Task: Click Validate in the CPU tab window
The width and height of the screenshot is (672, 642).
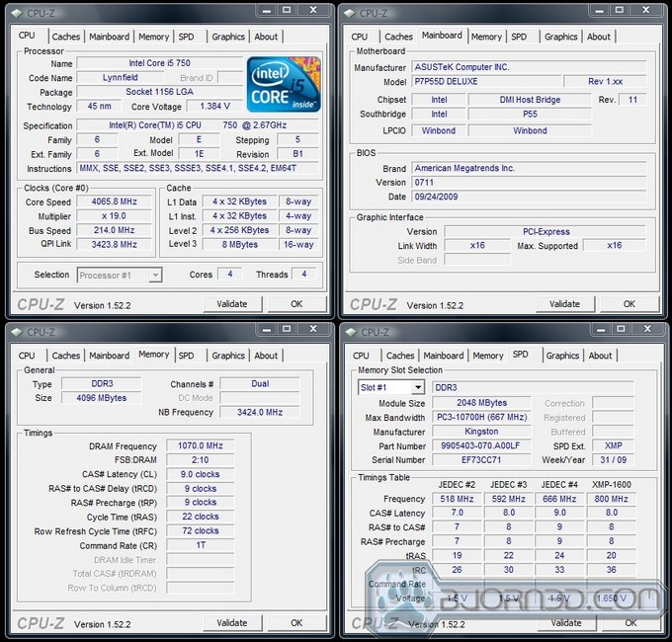Action: (x=232, y=304)
